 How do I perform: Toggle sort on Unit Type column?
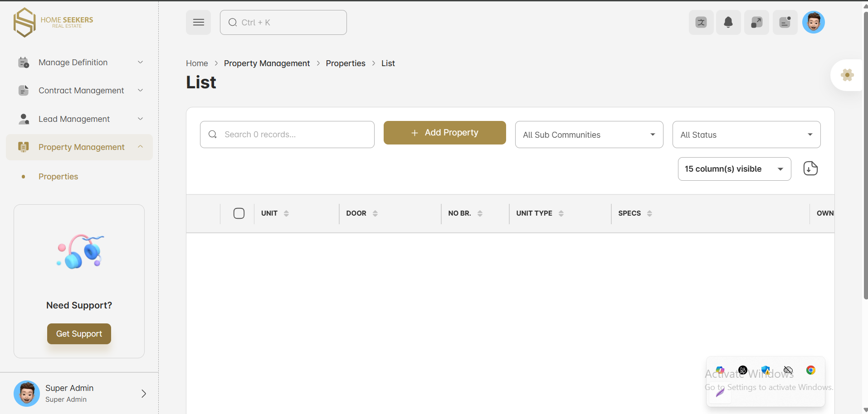(561, 213)
